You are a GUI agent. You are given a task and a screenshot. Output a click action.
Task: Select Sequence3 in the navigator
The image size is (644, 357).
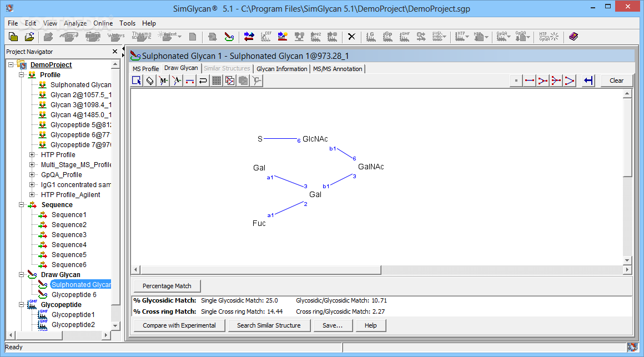pyautogui.click(x=69, y=235)
